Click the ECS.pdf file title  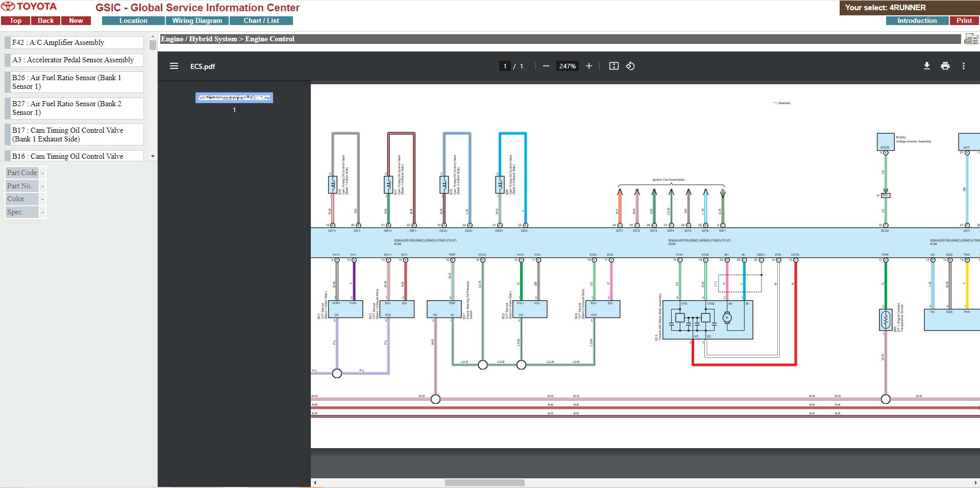coord(203,66)
